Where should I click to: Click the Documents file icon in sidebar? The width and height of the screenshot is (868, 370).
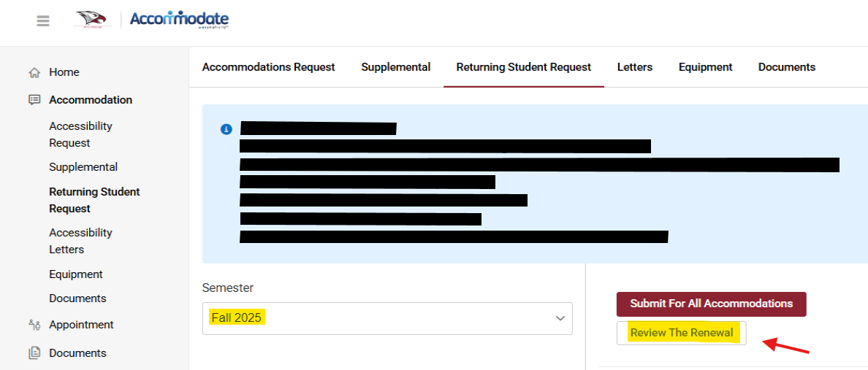(34, 353)
